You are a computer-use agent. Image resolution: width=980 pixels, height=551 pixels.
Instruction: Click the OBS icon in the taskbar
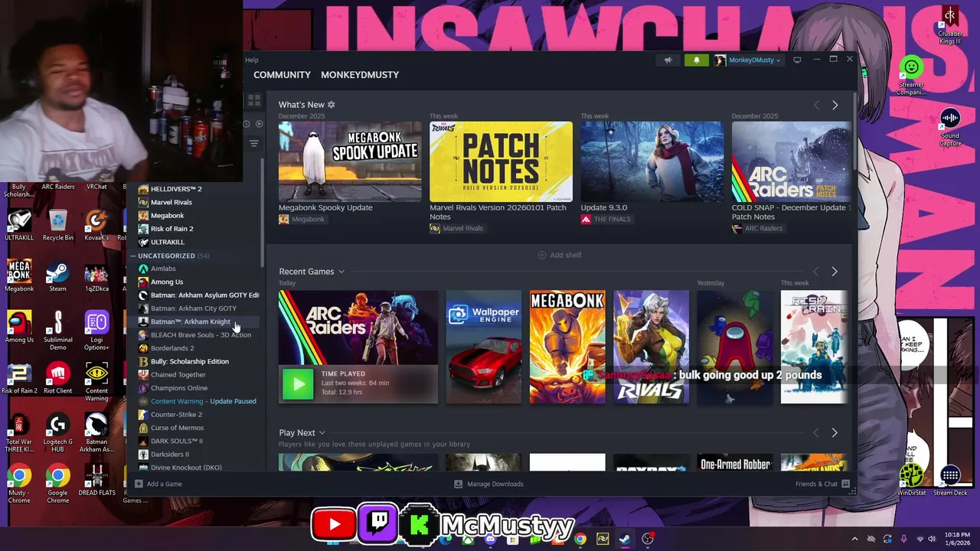click(x=648, y=539)
